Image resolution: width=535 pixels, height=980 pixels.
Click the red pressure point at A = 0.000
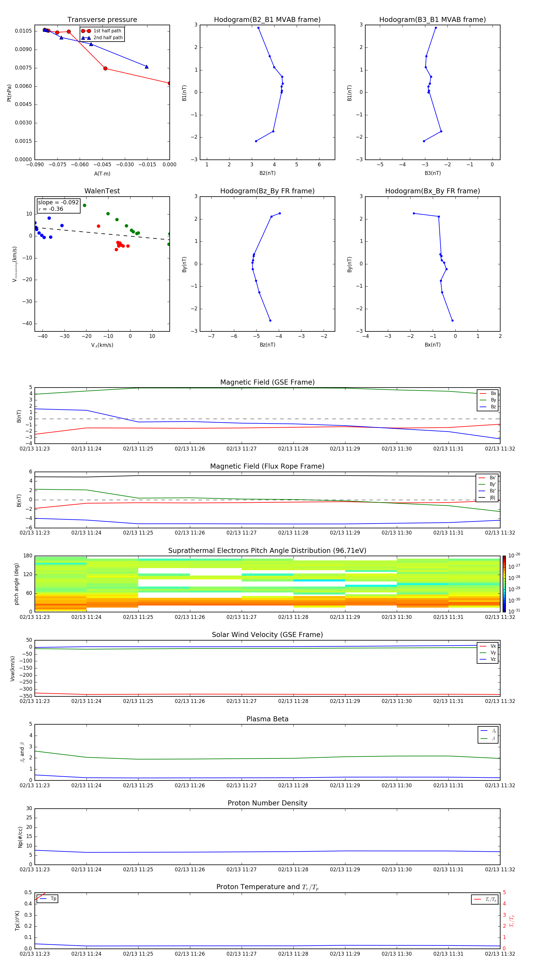[169, 83]
